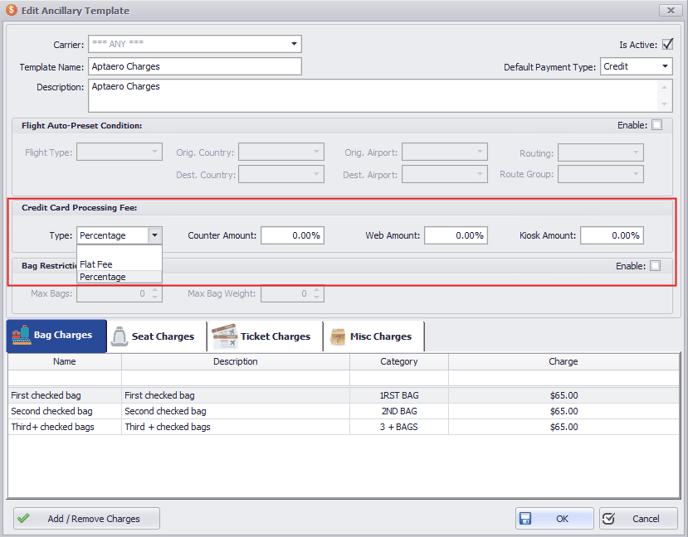Image resolution: width=688 pixels, height=537 pixels.
Task: Click the $65.00 charge for Second checked bag
Action: (x=564, y=411)
